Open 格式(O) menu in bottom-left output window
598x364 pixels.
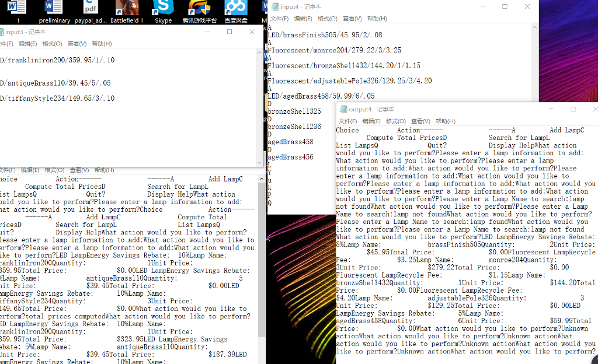coord(54,170)
